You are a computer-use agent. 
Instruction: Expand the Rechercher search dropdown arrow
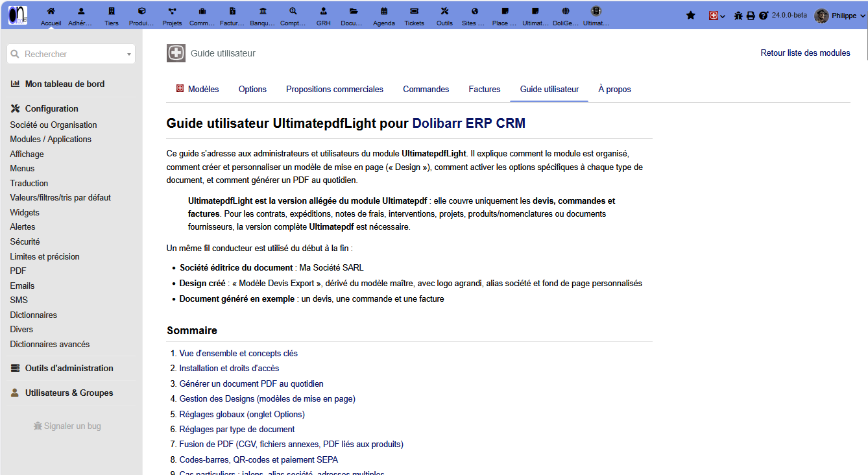coord(129,55)
